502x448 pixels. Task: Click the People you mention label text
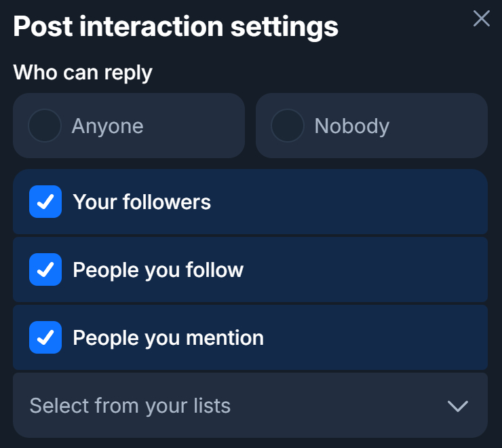coord(168,337)
